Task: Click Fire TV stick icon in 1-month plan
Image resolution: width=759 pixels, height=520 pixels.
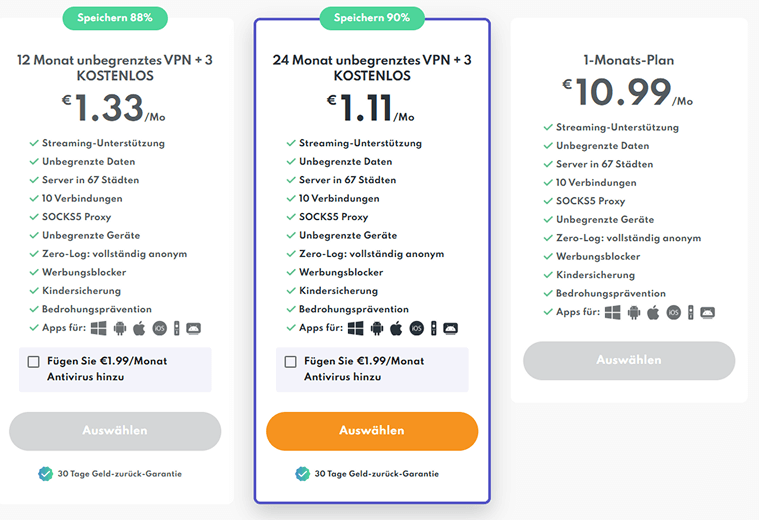Action: [x=691, y=313]
